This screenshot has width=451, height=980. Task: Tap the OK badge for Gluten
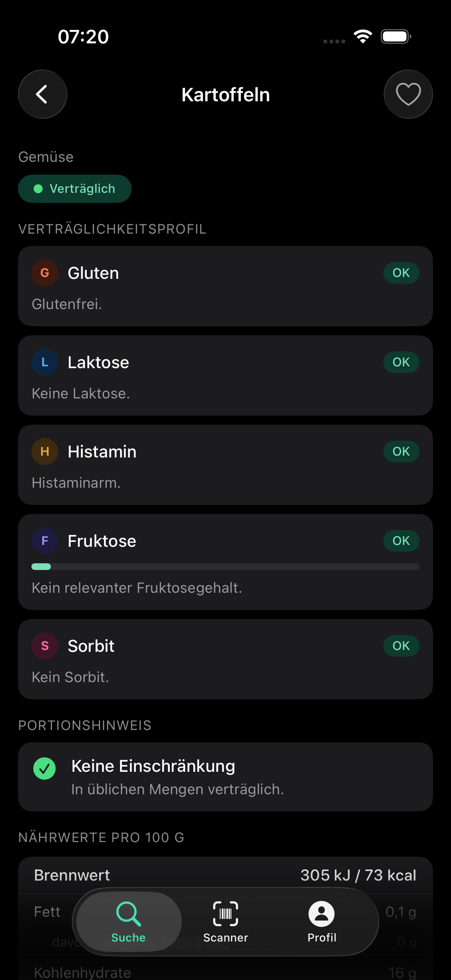401,273
